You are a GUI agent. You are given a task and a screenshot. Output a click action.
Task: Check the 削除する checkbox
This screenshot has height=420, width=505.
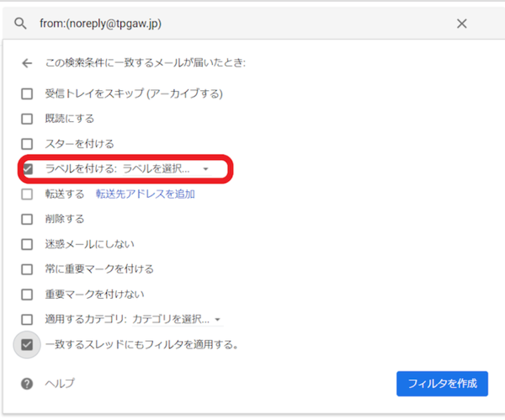coord(27,220)
